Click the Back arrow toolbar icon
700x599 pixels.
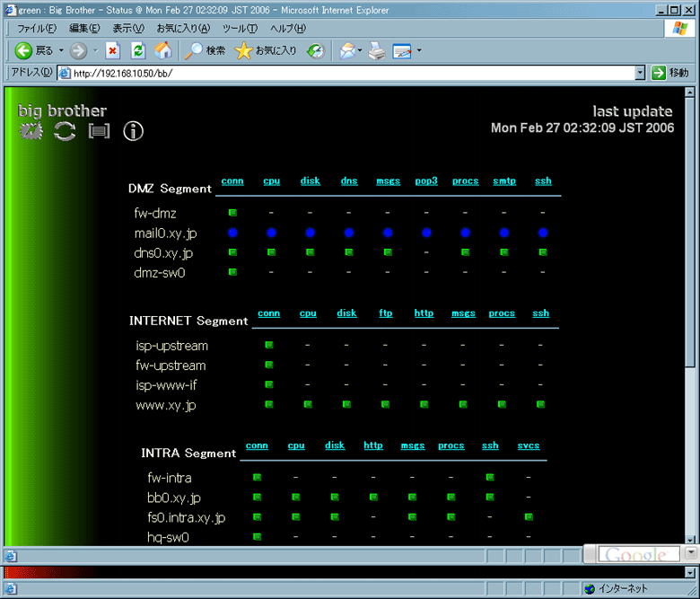(23, 50)
